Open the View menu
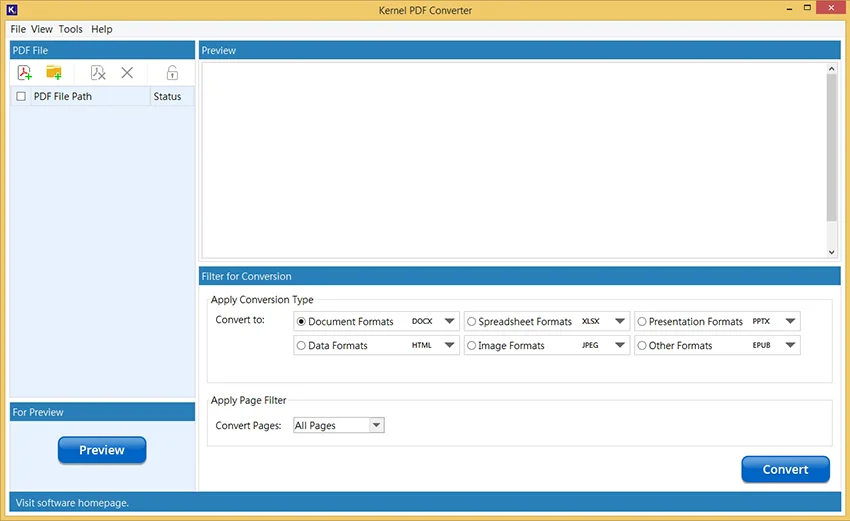Viewport: 850px width, 521px height. [42, 29]
